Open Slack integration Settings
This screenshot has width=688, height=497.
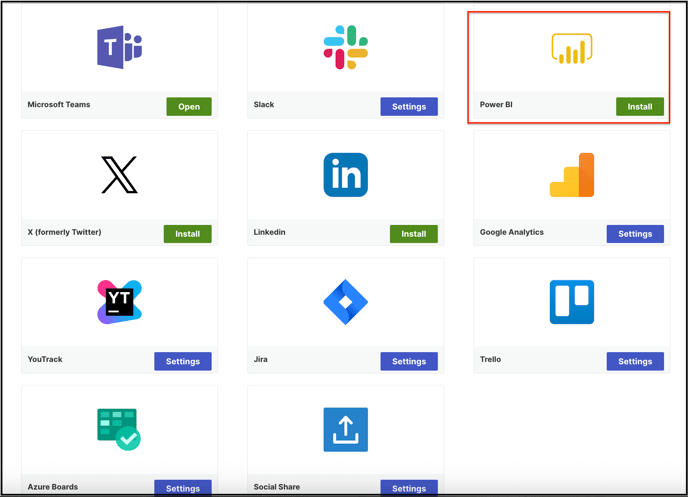tap(409, 107)
